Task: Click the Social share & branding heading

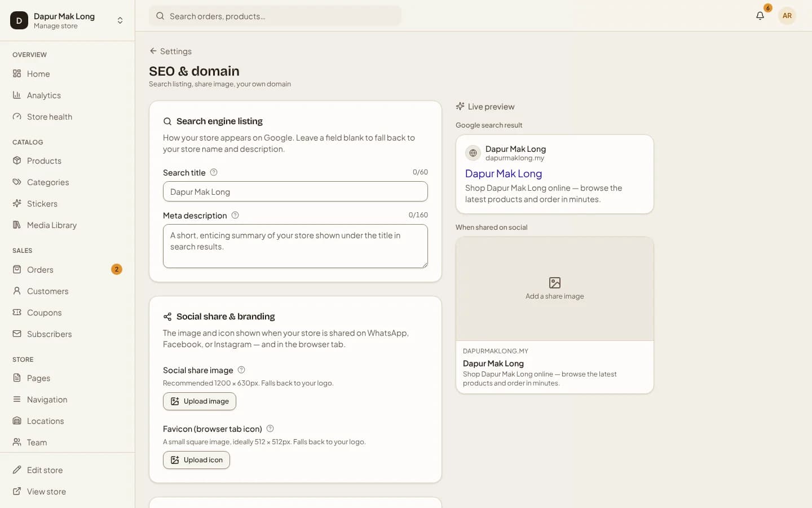Action: 226,317
